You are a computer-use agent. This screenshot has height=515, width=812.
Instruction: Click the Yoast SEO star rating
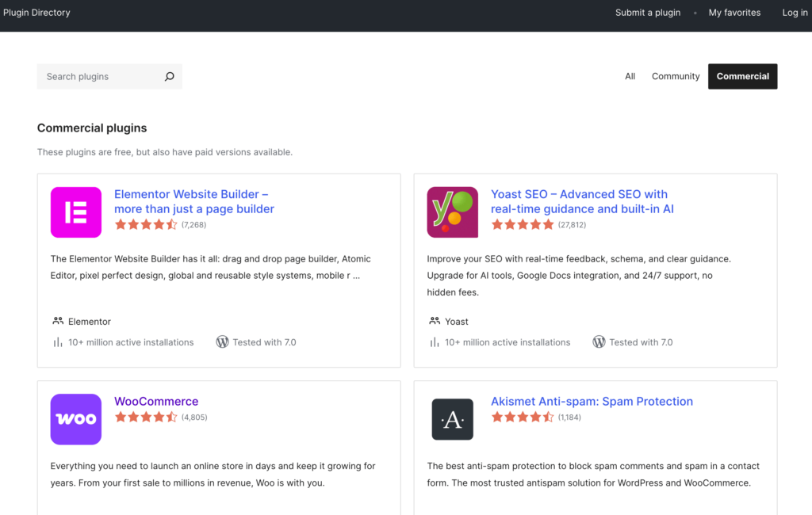click(x=523, y=225)
